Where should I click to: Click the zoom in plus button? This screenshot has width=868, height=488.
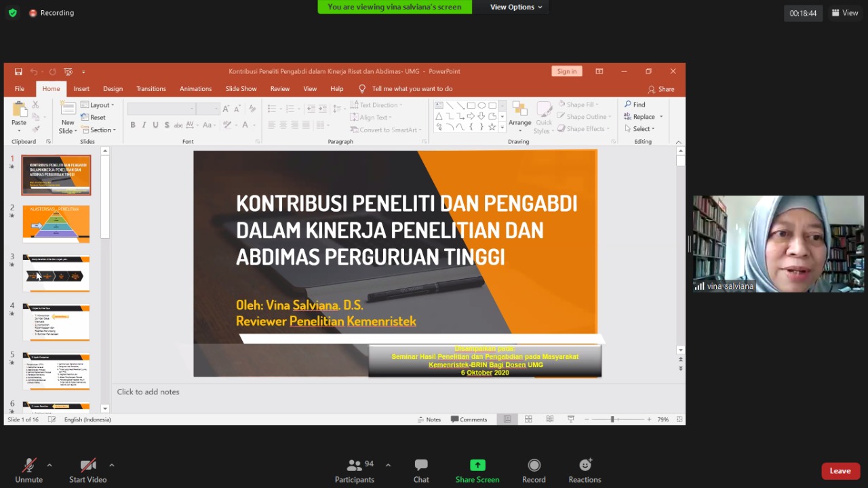tap(649, 419)
